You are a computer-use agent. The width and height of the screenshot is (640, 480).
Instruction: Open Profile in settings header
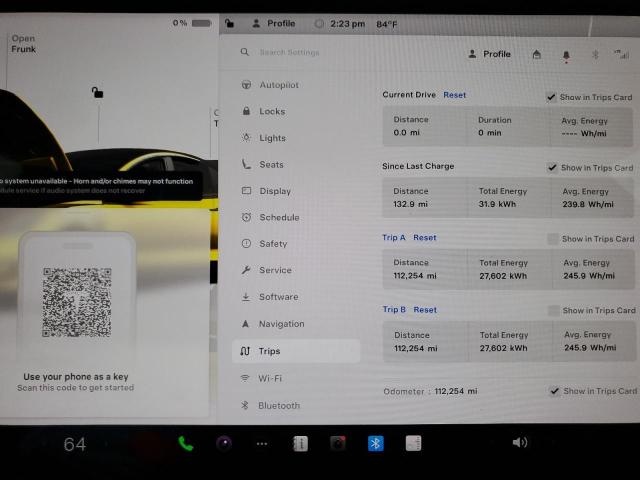[x=489, y=54]
